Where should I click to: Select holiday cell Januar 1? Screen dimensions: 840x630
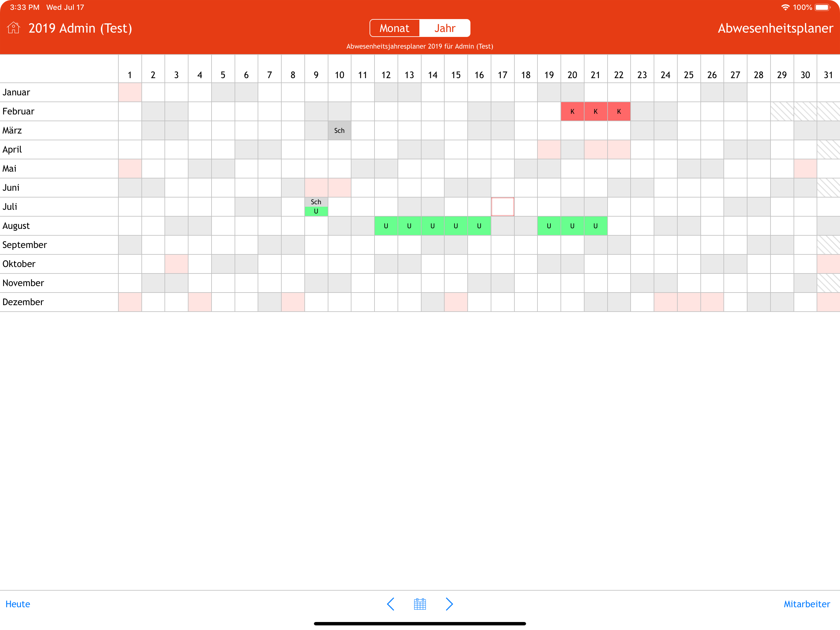pos(130,92)
